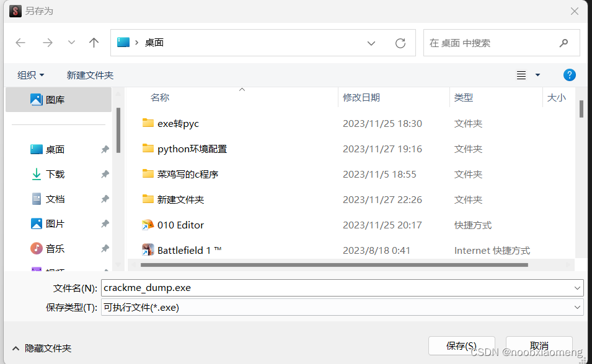Open the help question mark
Image resolution: width=592 pixels, height=364 pixels.
[569, 74]
